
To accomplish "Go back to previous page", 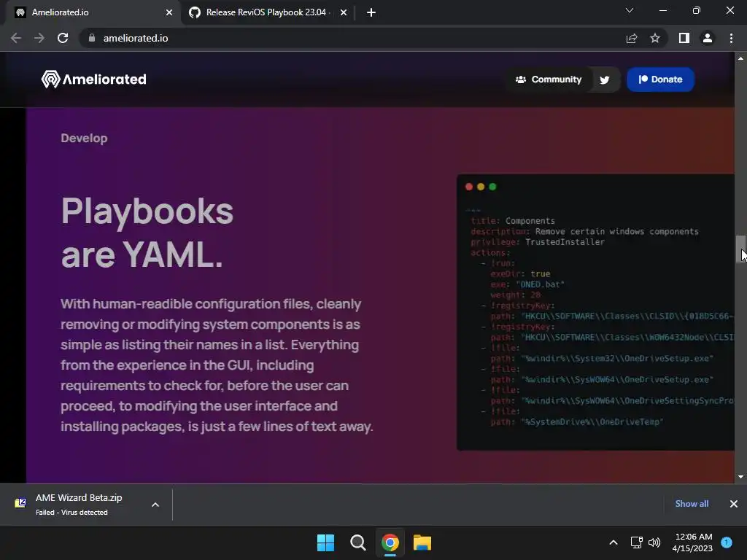I will coord(16,38).
